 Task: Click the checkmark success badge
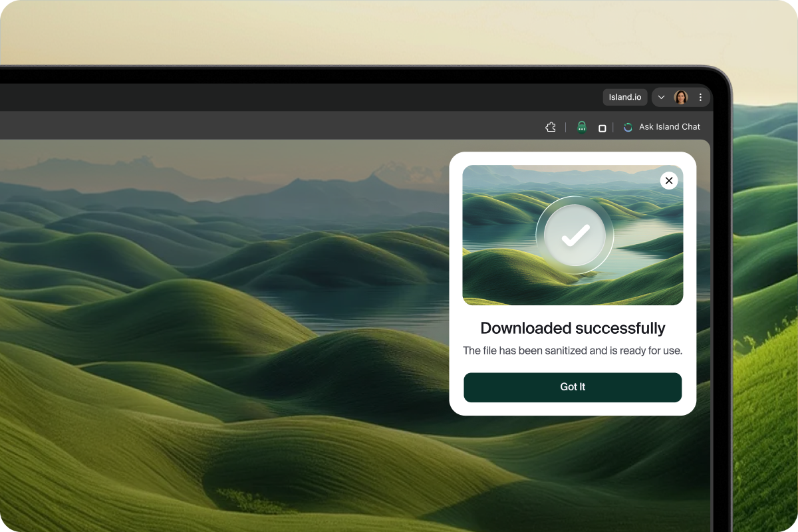tap(575, 235)
